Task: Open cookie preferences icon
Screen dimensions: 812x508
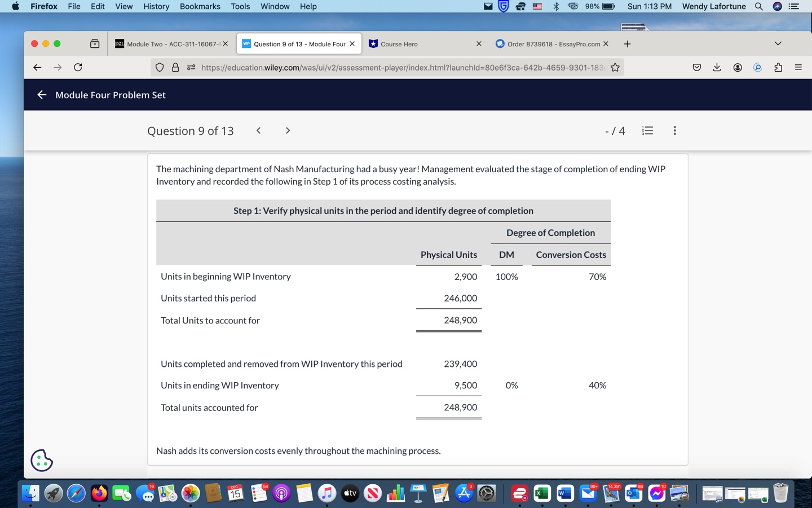Action: point(42,461)
